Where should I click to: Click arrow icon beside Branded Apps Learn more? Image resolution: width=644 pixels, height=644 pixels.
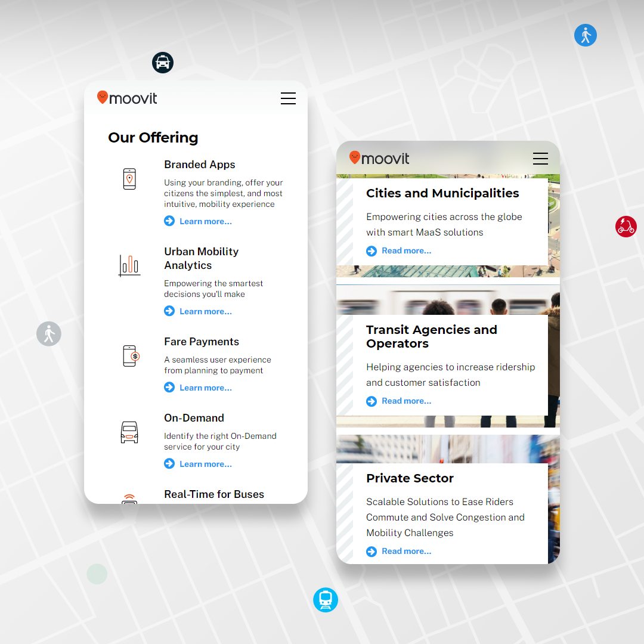pyautogui.click(x=169, y=221)
